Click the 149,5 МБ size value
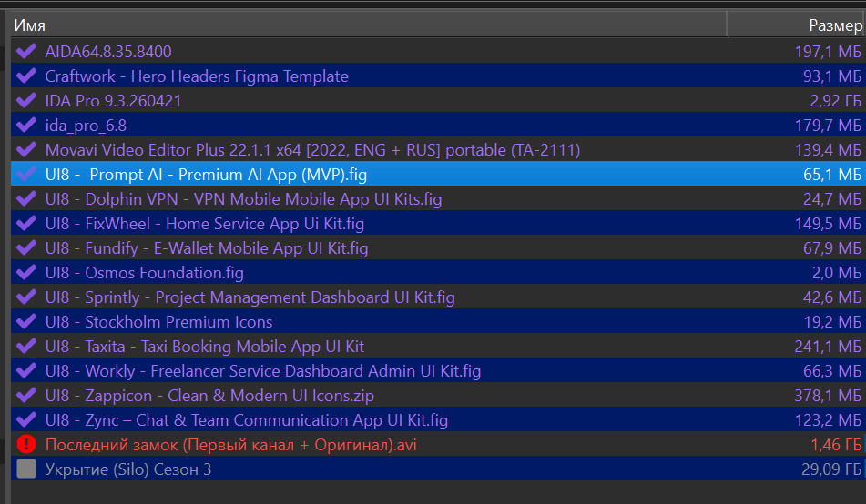The height and width of the screenshot is (504, 866). pyautogui.click(x=828, y=224)
